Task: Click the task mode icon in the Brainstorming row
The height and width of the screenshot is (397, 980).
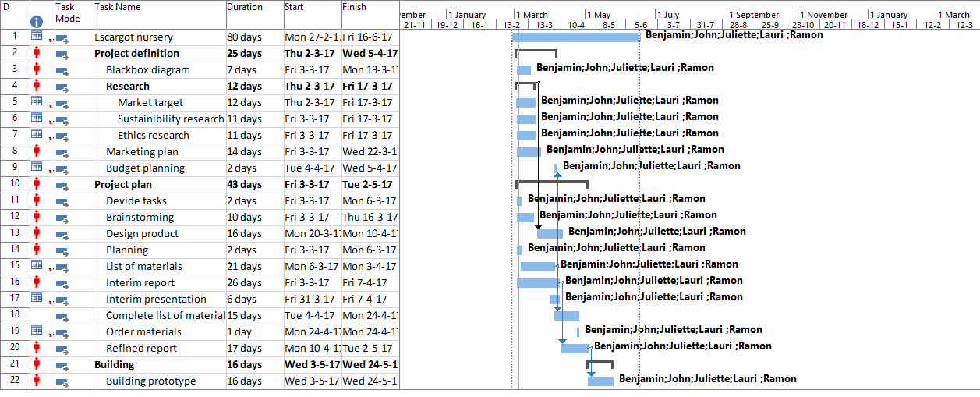Action: pyautogui.click(x=62, y=218)
